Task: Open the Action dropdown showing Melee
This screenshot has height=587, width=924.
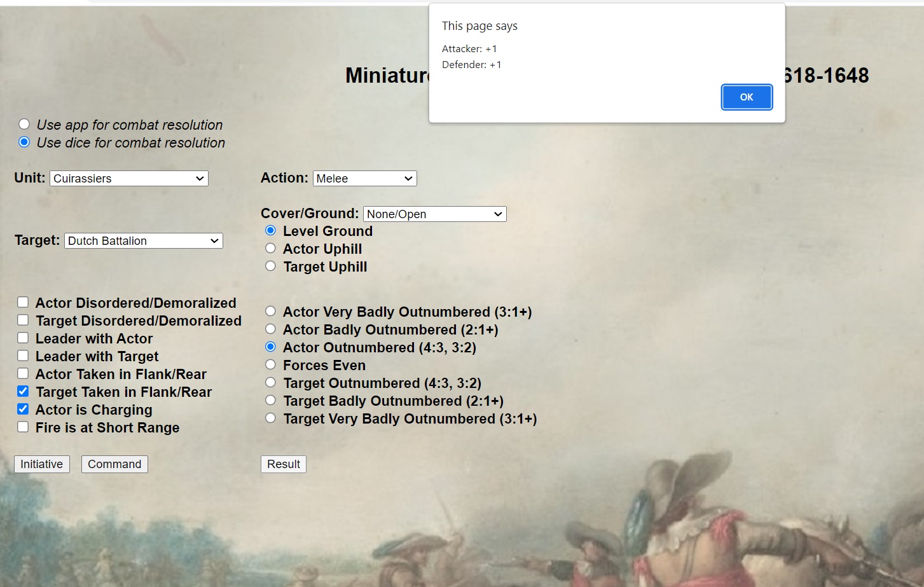Action: point(364,179)
